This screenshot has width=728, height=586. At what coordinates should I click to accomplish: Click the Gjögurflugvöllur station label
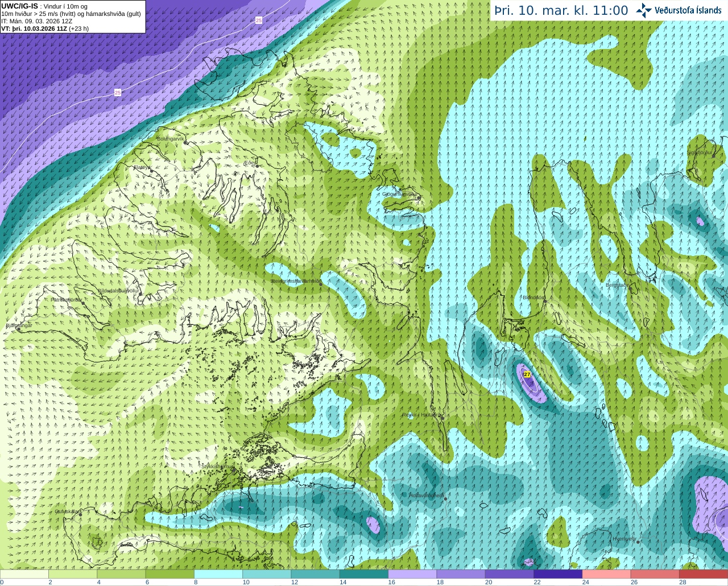[x=400, y=194]
